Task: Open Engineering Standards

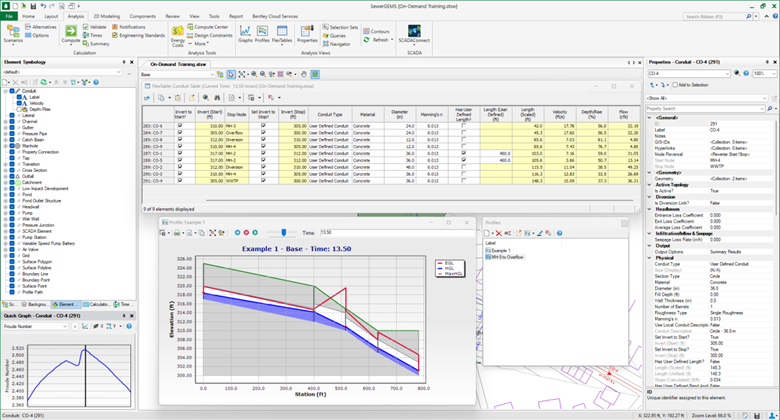Action: click(138, 35)
